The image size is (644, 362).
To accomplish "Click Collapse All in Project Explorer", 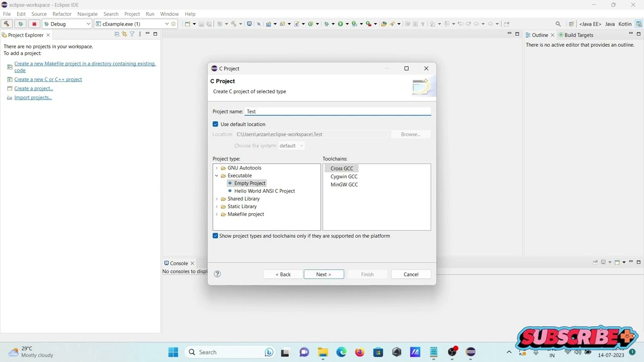I will pyautogui.click(x=117, y=34).
